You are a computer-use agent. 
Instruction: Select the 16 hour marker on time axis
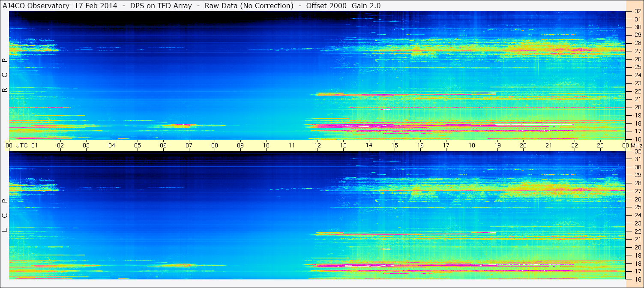420,145
